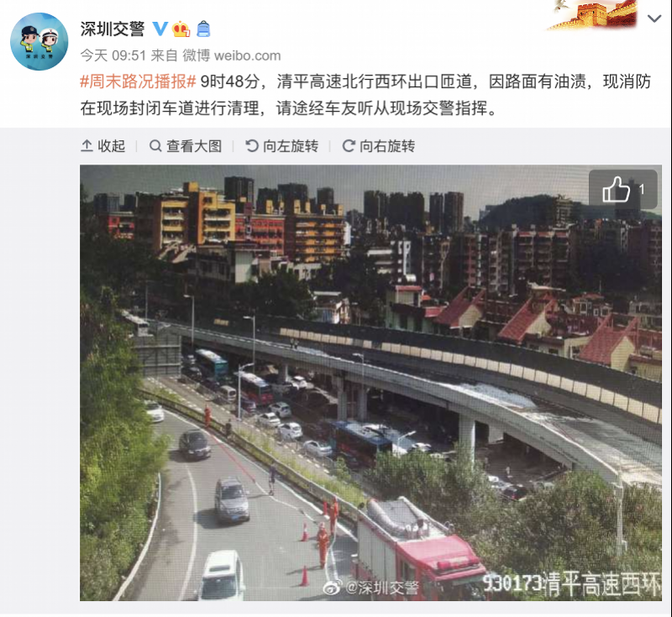672x617 pixels.
Task: Open the 微博 weibo.com source link
Action: point(232,55)
